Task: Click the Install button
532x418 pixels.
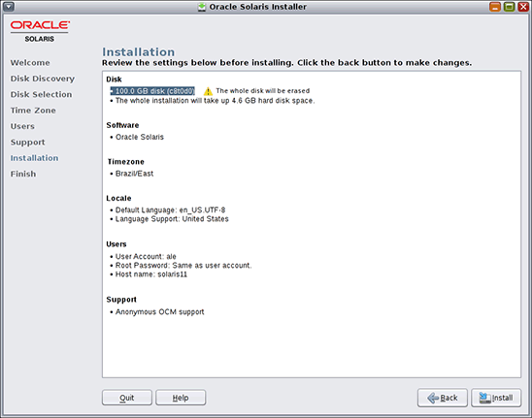Action: click(496, 398)
